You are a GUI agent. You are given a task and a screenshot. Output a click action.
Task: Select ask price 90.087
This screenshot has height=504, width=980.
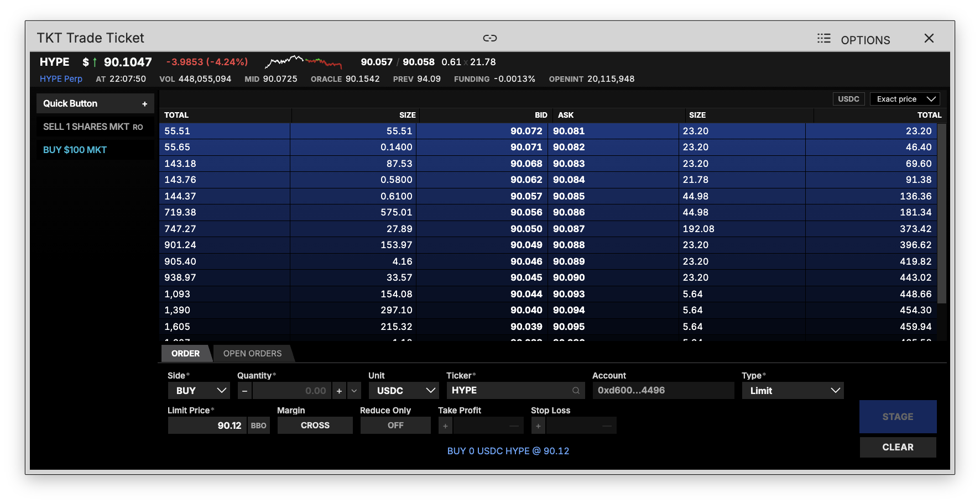click(569, 229)
